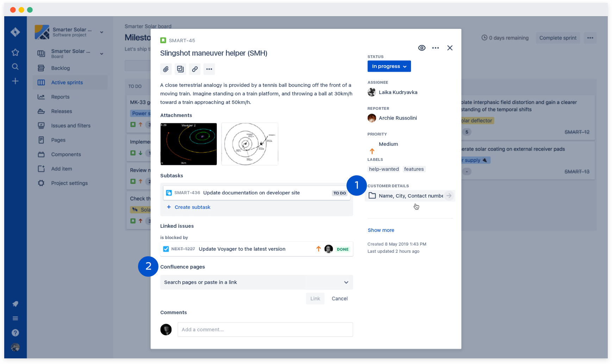Open the hamburger menu in the left rail
This screenshot has width=612, height=364.
15,318
